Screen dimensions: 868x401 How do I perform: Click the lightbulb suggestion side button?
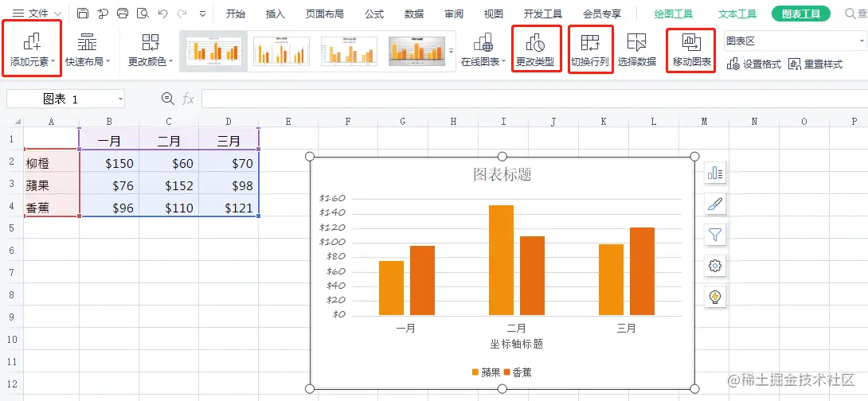[715, 297]
